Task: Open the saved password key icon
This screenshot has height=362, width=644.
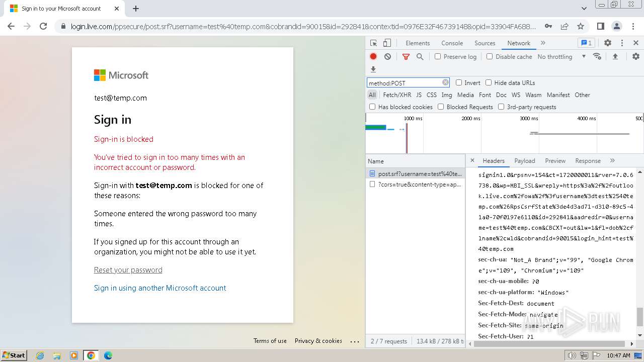Action: (548, 26)
